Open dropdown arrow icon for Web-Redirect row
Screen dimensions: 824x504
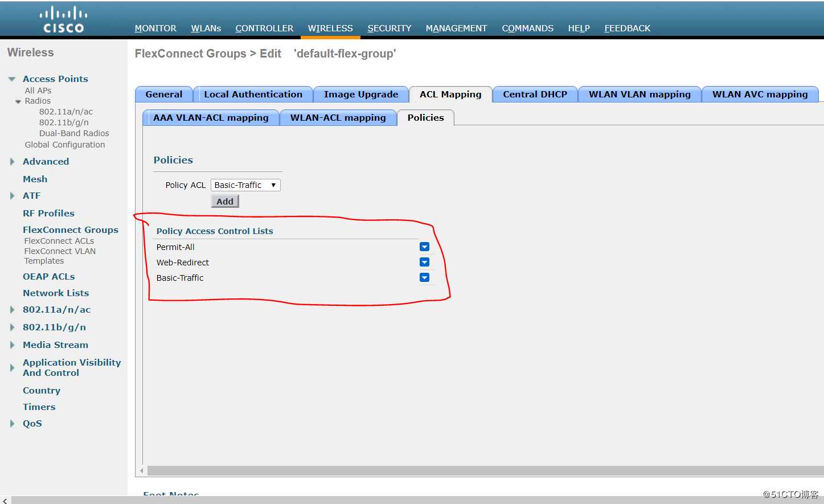[x=424, y=262]
